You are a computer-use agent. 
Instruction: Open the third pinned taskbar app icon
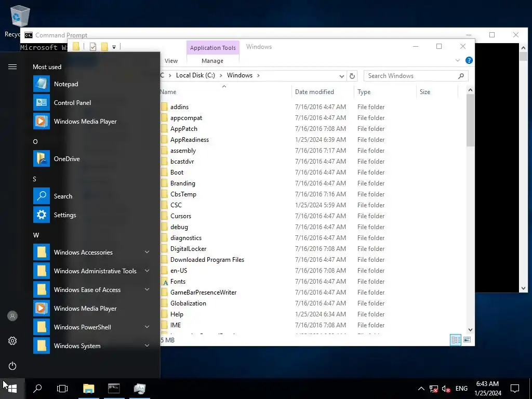coord(139,389)
